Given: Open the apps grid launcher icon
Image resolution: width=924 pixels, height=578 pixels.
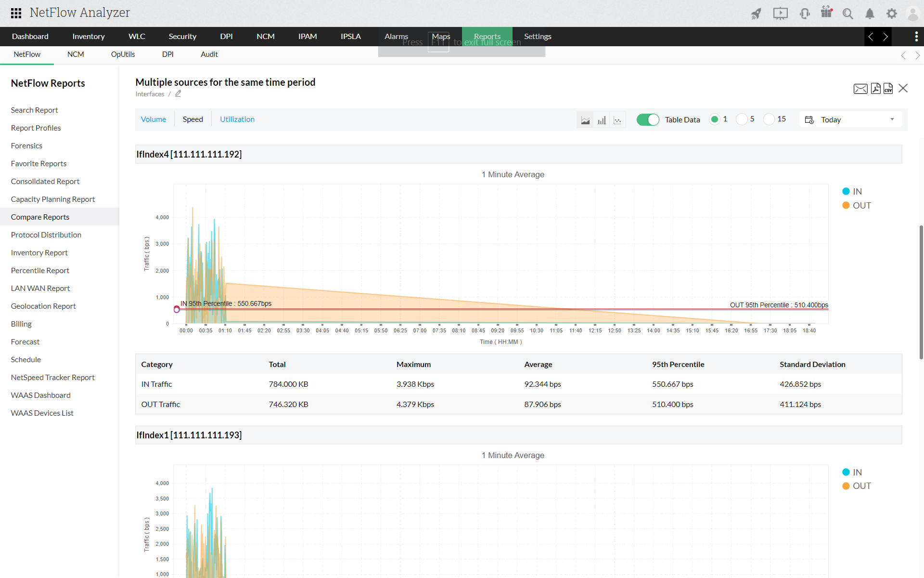Looking at the screenshot, I should pyautogui.click(x=16, y=13).
